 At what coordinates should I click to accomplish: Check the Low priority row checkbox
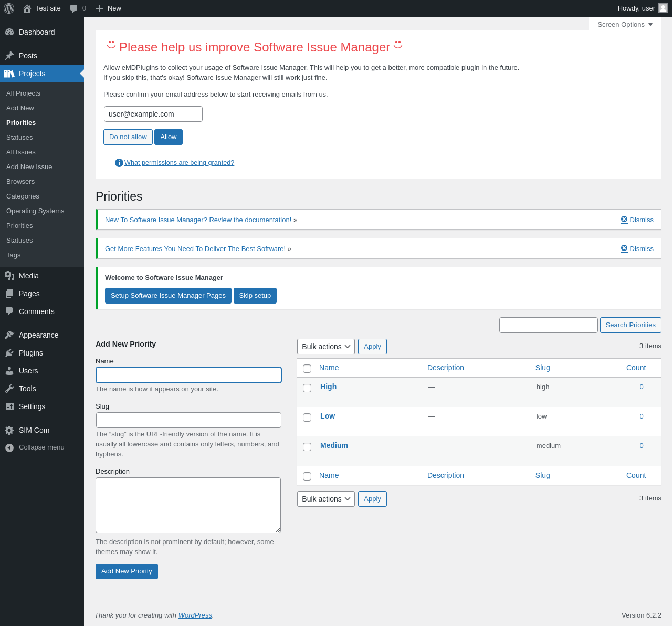[x=307, y=418]
